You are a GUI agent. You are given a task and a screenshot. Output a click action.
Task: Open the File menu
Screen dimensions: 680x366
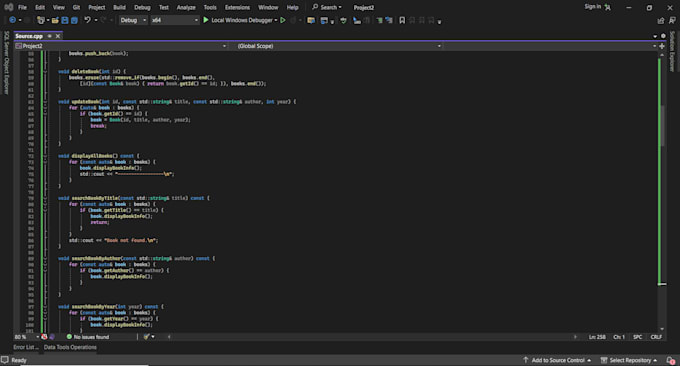pyautogui.click(x=22, y=7)
